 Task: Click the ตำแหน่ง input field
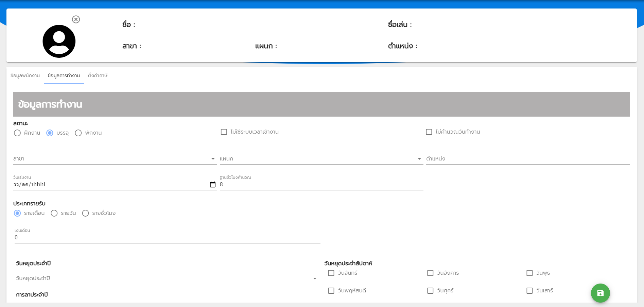pos(528,159)
